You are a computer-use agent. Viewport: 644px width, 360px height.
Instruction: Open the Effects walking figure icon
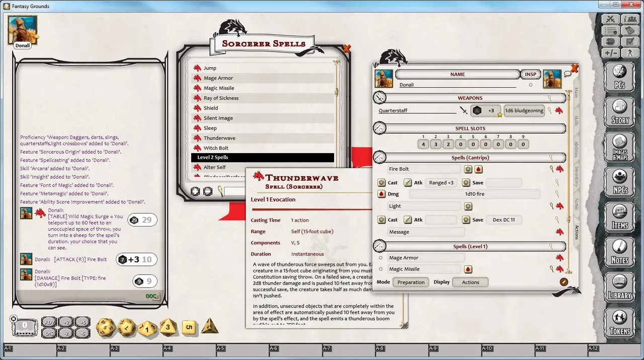pyautogui.click(x=630, y=53)
